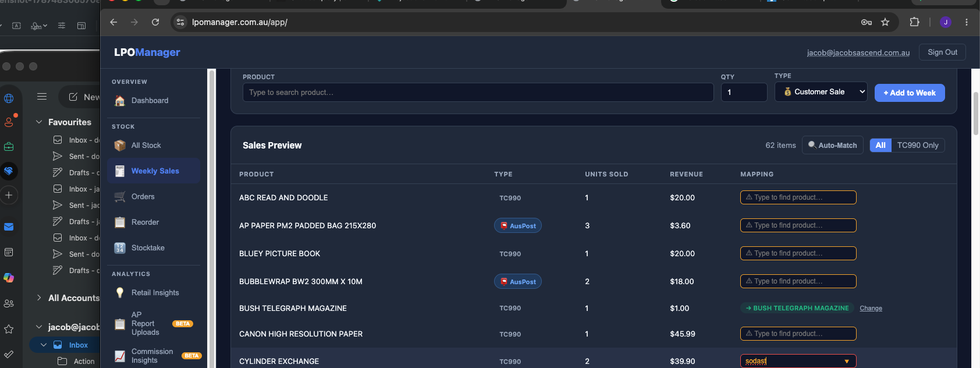Click mapping field for BUBBLEWRAP BW2
The width and height of the screenshot is (980, 368).
click(798, 281)
